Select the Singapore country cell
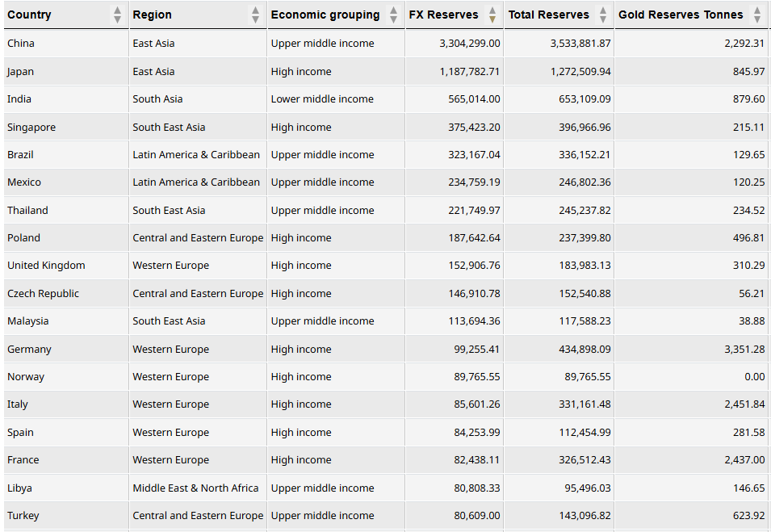771x532 pixels. tap(66, 127)
